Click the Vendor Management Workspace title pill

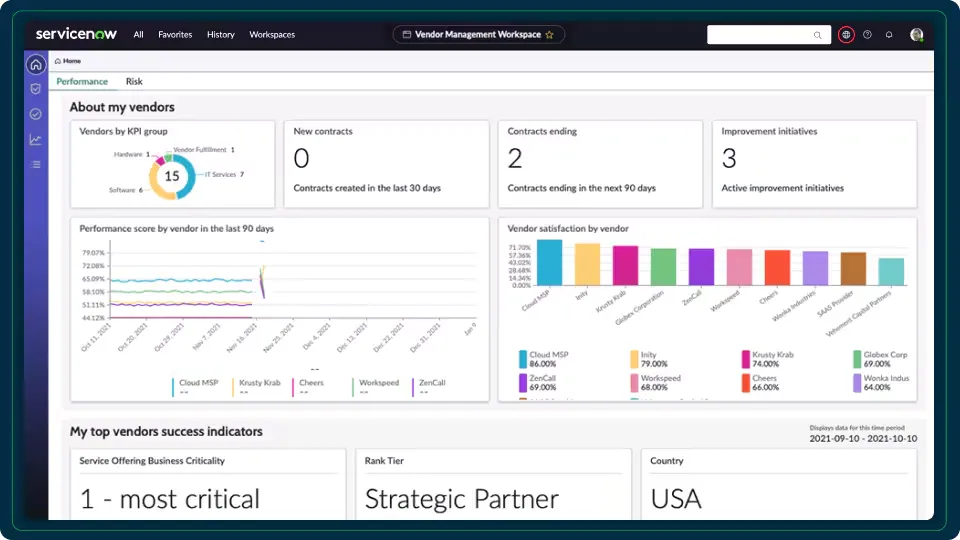(x=478, y=35)
